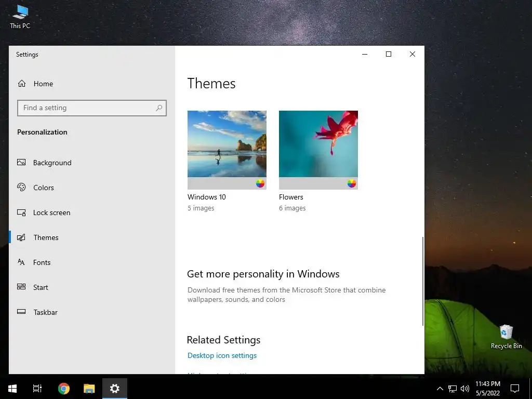Open the Colors personalization page
The width and height of the screenshot is (532, 399).
(91, 187)
